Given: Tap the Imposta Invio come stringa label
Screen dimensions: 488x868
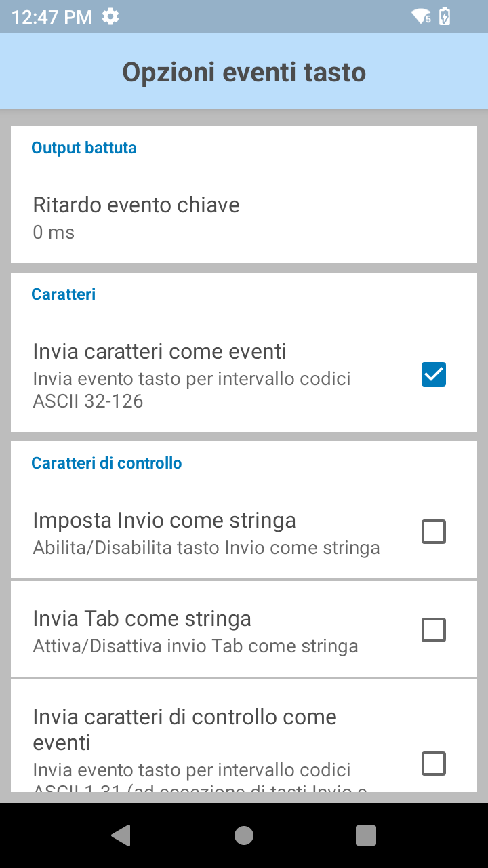Looking at the screenshot, I should point(164,520).
